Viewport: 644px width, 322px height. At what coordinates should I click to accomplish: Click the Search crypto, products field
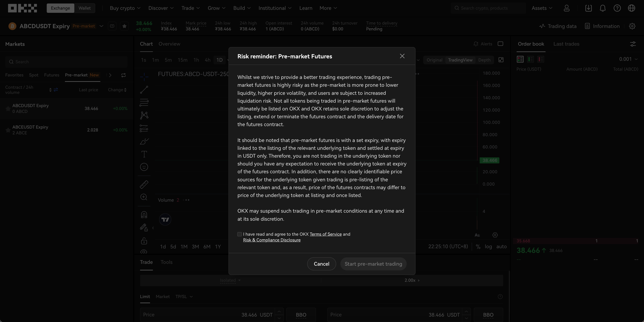pos(488,8)
